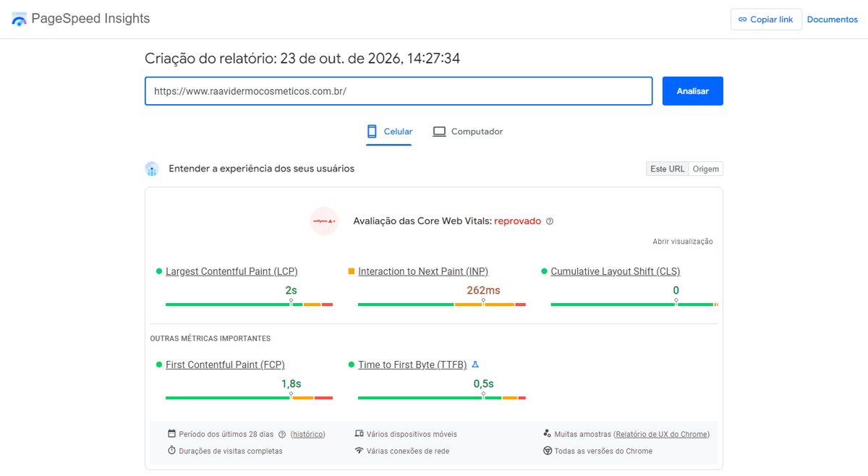Click the orange square beside INP
The image size is (868, 476).
pos(352,271)
